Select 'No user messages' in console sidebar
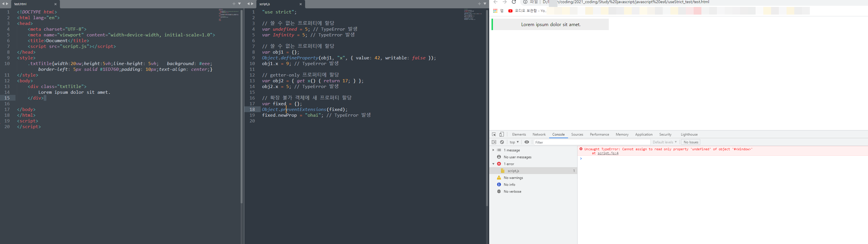 point(517,157)
